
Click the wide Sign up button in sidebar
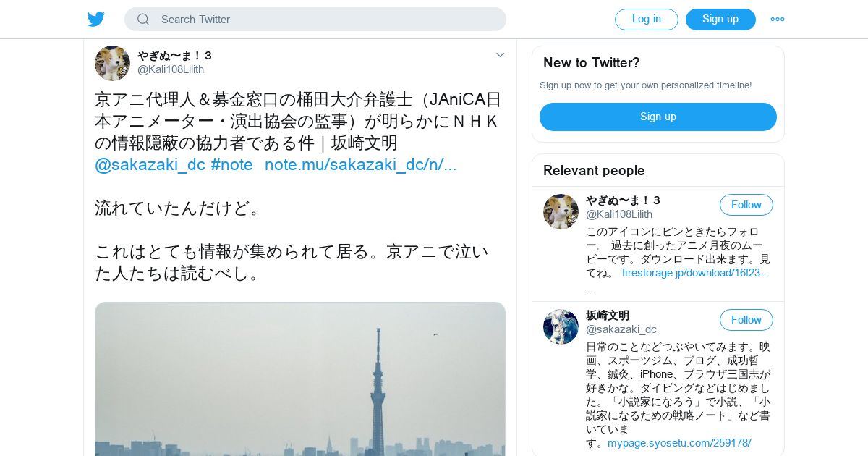point(658,117)
